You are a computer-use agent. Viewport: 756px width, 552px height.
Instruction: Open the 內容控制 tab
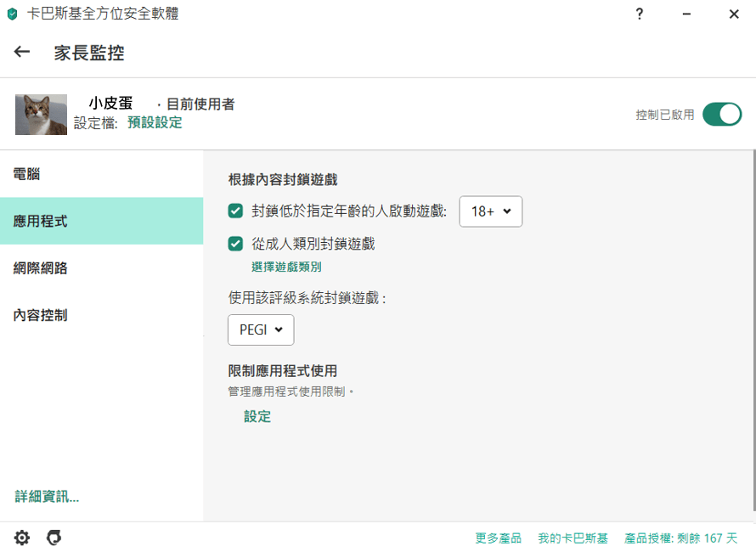pos(41,315)
